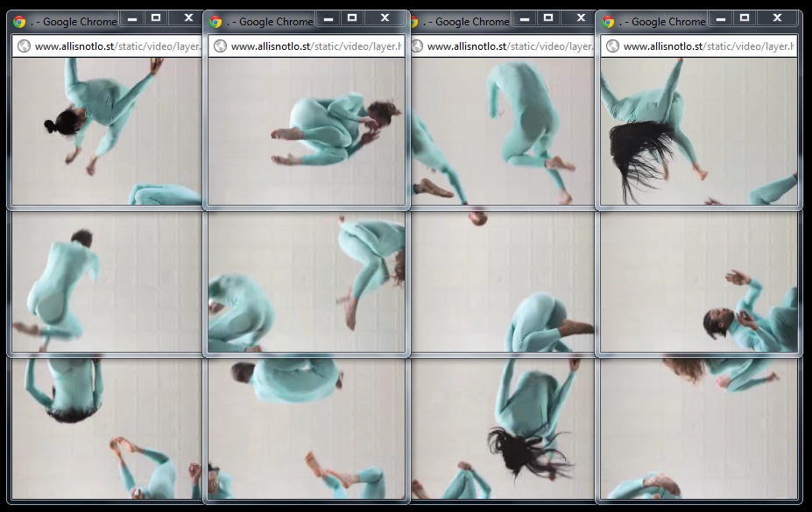Viewport: 812px width, 512px height.
Task: Click the globe site-info icon in the third window's address bar
Action: pyautogui.click(x=416, y=46)
